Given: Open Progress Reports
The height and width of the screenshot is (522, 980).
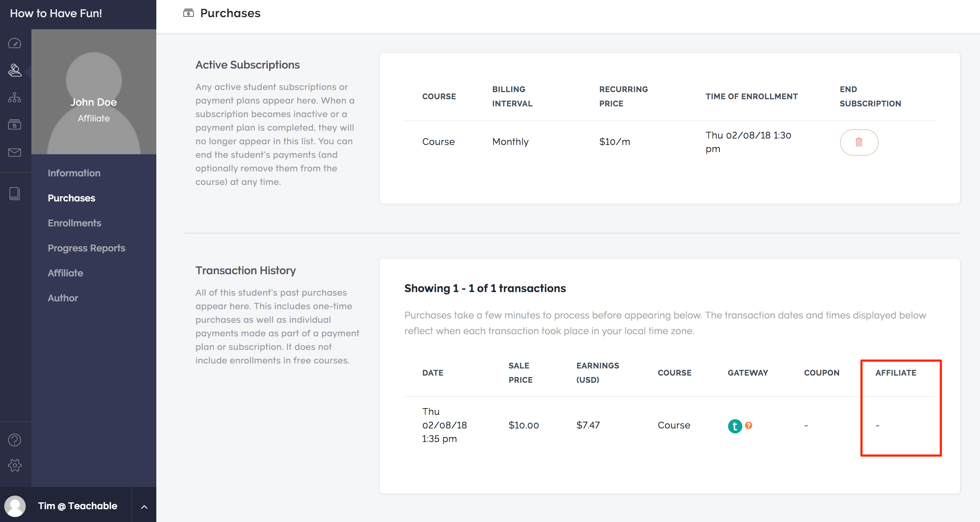Looking at the screenshot, I should tap(86, 248).
